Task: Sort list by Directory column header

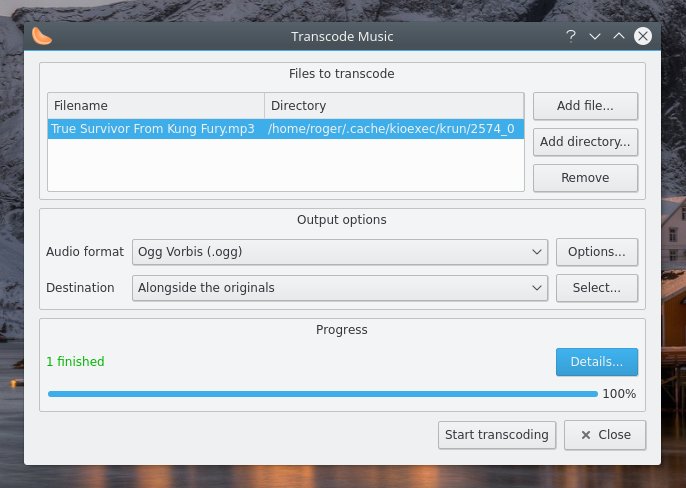Action: [394, 105]
